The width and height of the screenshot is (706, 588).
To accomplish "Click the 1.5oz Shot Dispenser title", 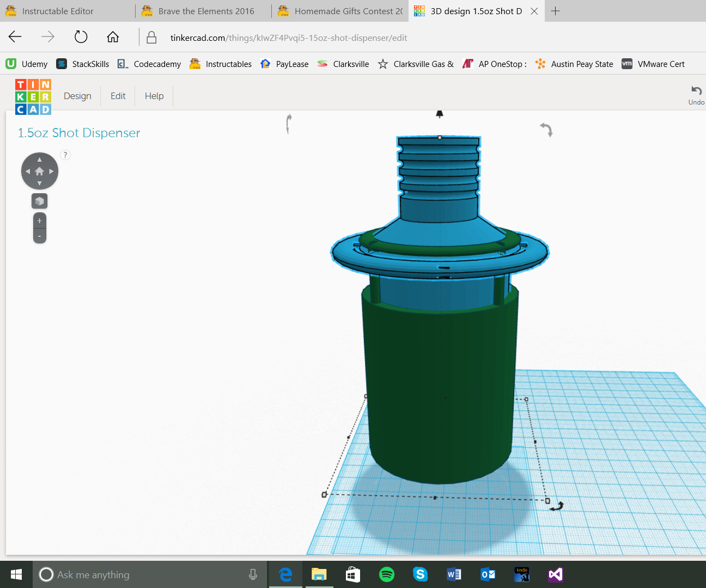I will (79, 133).
